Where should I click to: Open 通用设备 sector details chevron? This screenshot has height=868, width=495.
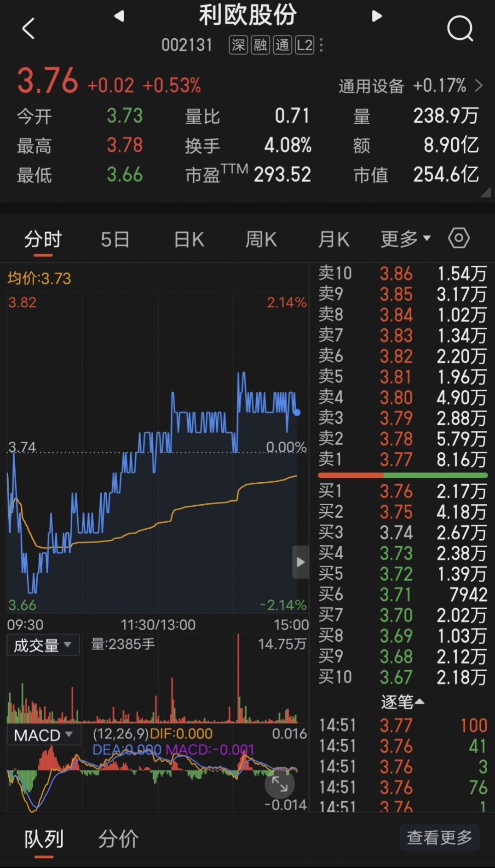click(479, 86)
